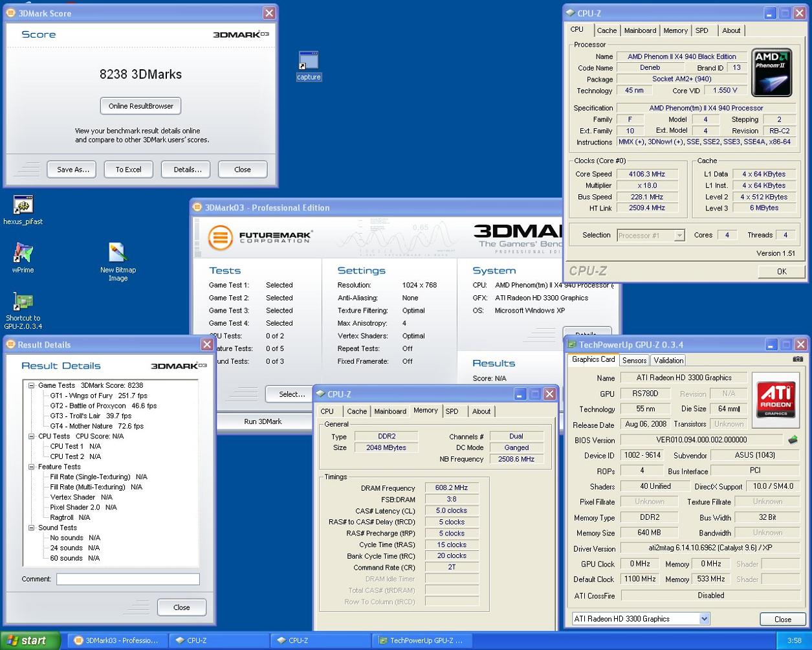Collapse the Game Tests tree node

[x=31, y=385]
